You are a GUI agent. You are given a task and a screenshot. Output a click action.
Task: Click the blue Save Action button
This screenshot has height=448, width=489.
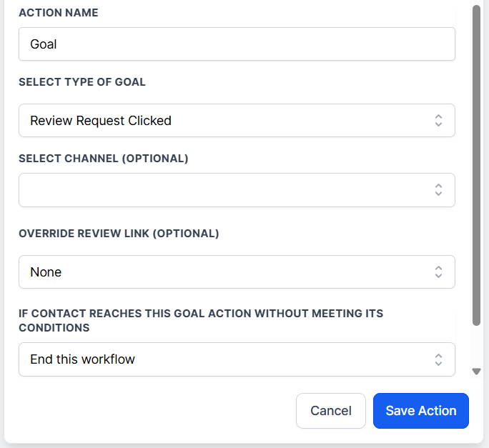420,411
